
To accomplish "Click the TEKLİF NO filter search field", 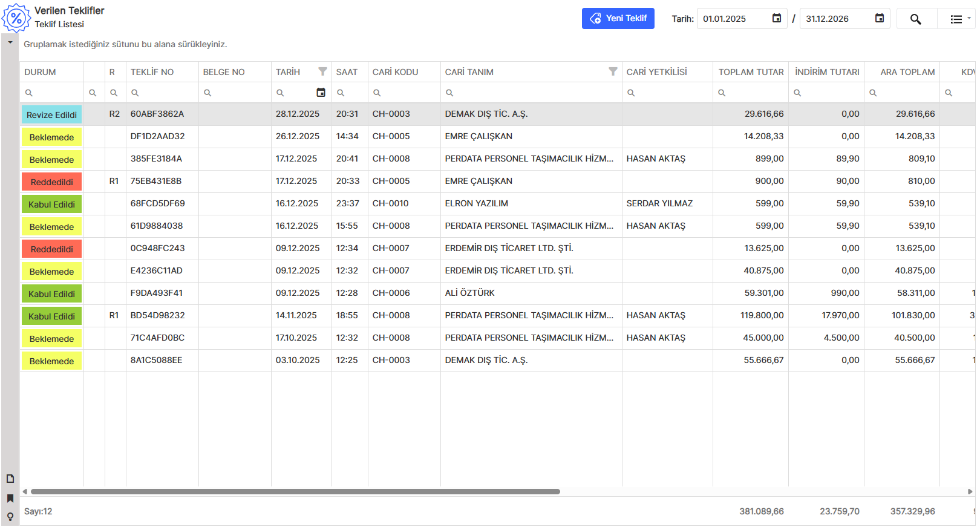I will point(166,93).
